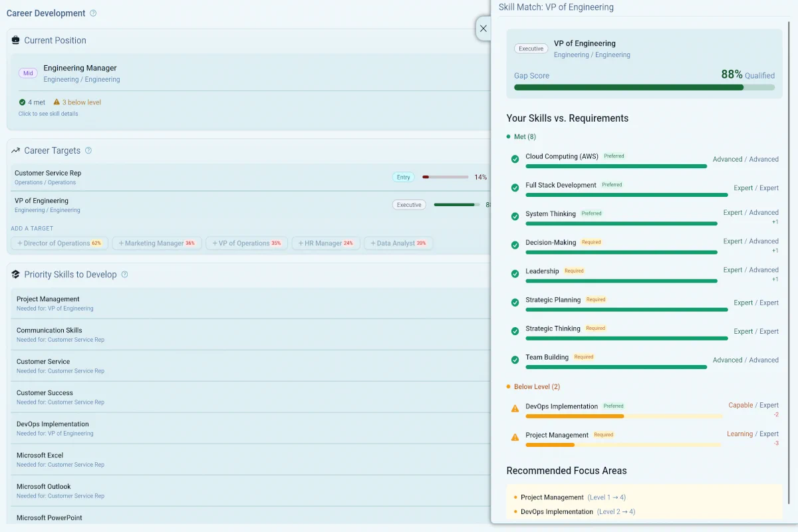Add Director of Operations as a target

(x=60, y=243)
